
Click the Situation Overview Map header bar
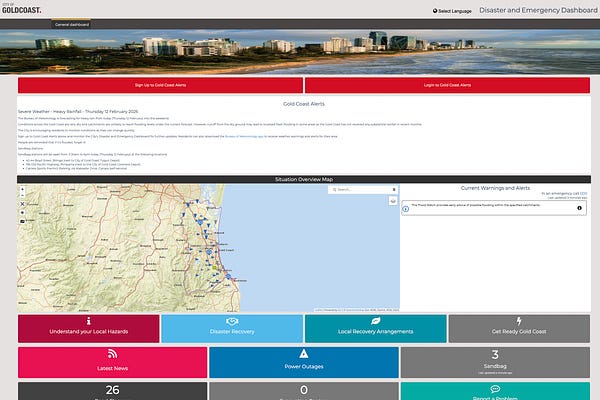(x=304, y=180)
